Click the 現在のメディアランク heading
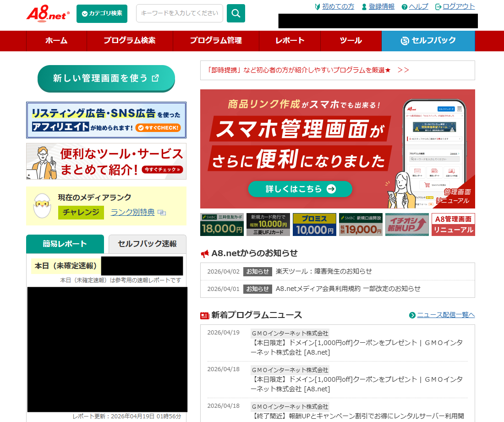 point(94,197)
